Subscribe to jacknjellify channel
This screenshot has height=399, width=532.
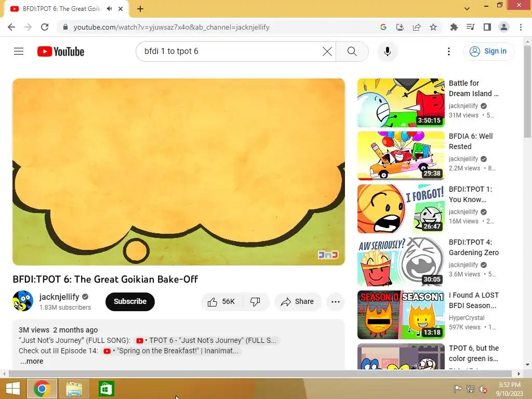click(130, 302)
